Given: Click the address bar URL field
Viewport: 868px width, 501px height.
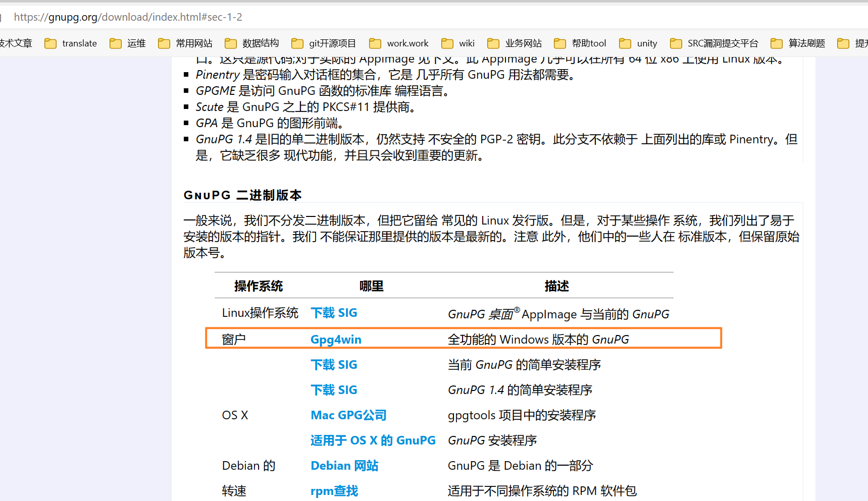Looking at the screenshot, I should [x=128, y=17].
